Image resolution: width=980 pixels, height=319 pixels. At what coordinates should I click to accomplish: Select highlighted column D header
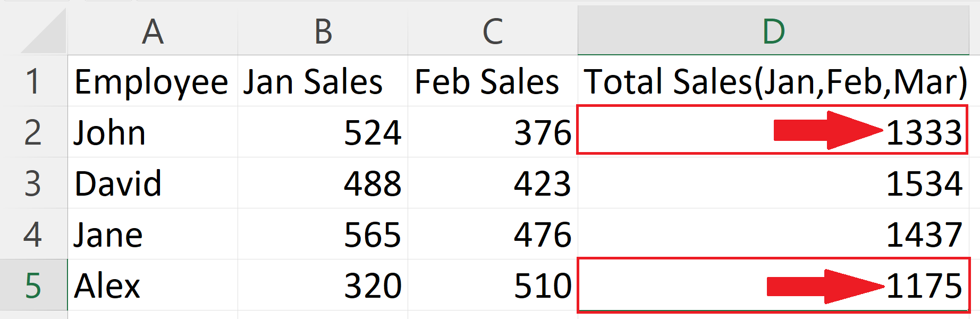pos(773,31)
